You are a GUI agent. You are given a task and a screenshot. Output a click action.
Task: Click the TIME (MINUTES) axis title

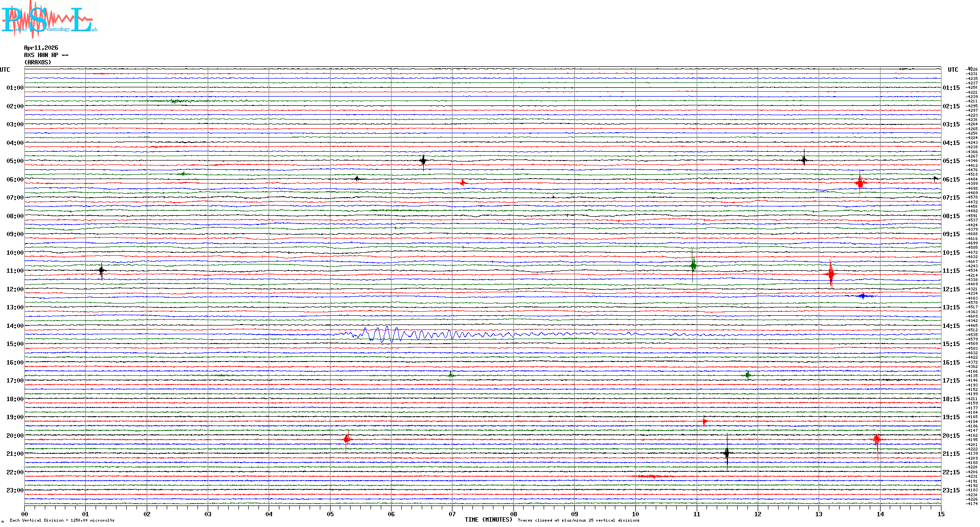coord(488,520)
